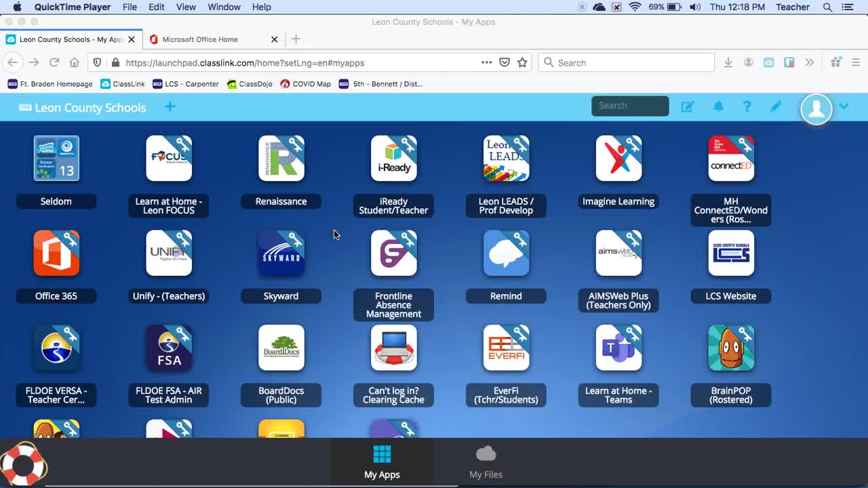The height and width of the screenshot is (488, 868).
Task: Add a new app with plus icon
Action: [x=170, y=106]
